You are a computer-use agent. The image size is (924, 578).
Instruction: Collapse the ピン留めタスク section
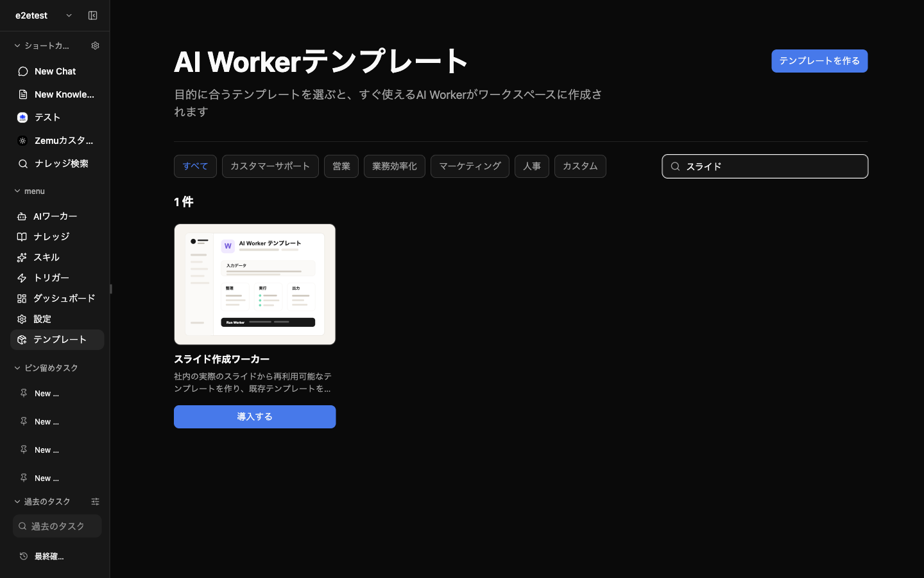click(x=17, y=368)
